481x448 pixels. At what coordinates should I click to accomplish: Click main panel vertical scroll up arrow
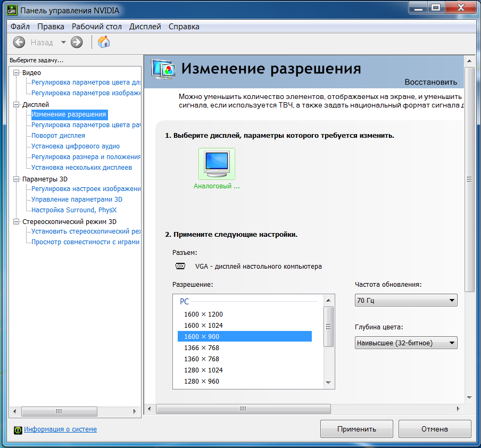(469, 61)
